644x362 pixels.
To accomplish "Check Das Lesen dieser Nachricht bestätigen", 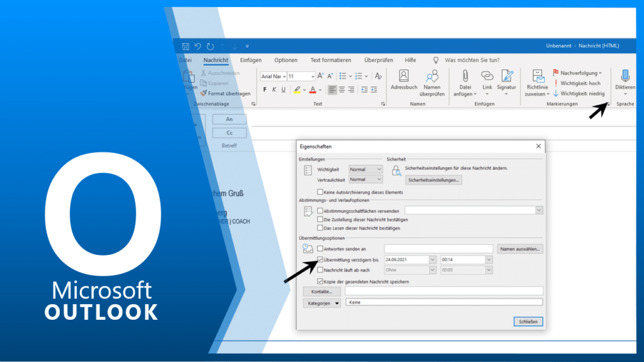I will pyautogui.click(x=320, y=228).
